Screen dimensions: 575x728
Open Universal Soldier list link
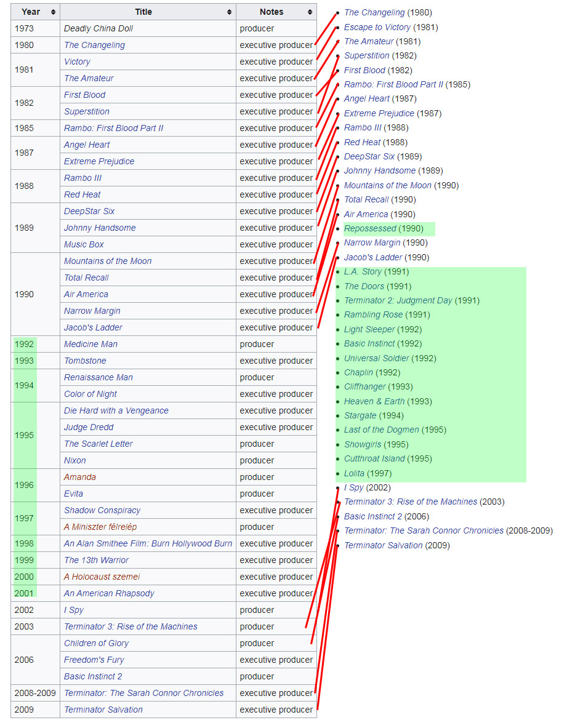[x=377, y=358]
